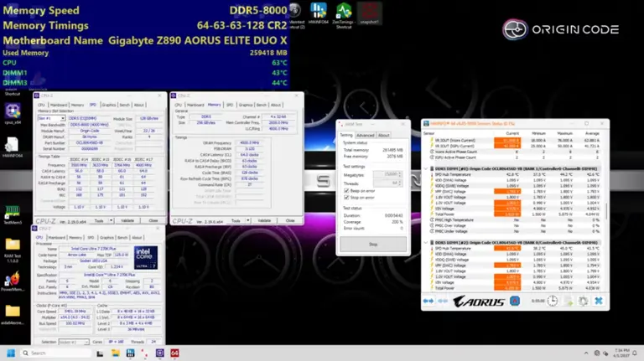Click the HWiNFO blue X close-sensors icon
The height and width of the screenshot is (361, 644).
pos(599,301)
